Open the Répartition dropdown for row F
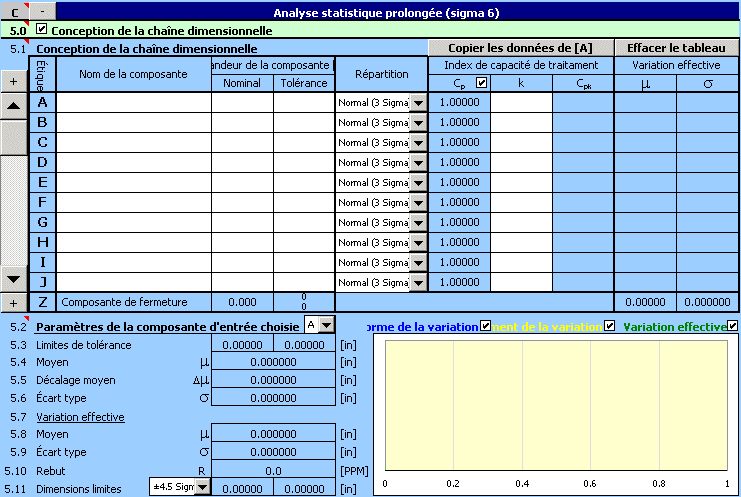 coord(418,203)
